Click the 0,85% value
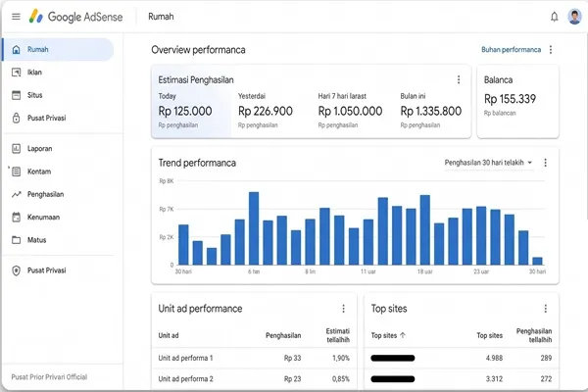588x392 pixels. (x=340, y=379)
